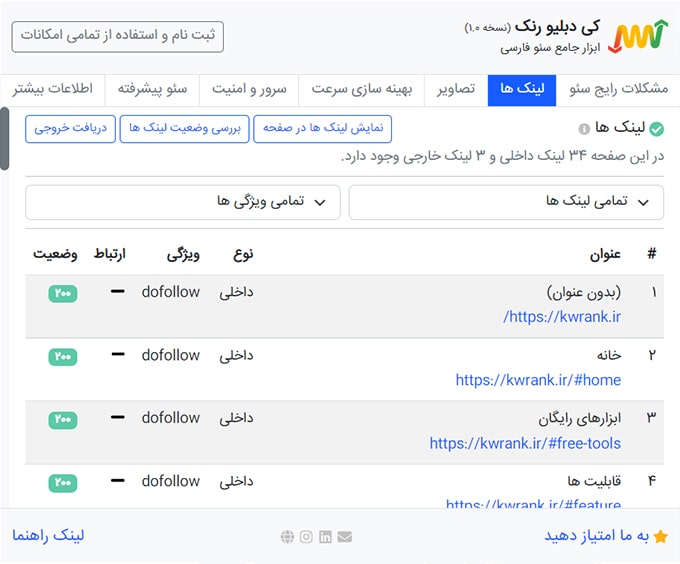Open the لینک راهنما help link
Viewport: 680px width, 564px height.
point(48,536)
